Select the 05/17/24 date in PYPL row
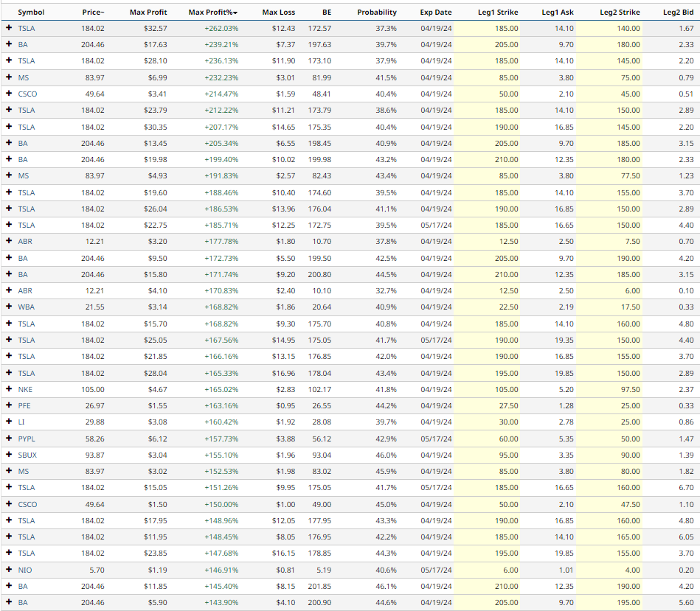 point(436,439)
